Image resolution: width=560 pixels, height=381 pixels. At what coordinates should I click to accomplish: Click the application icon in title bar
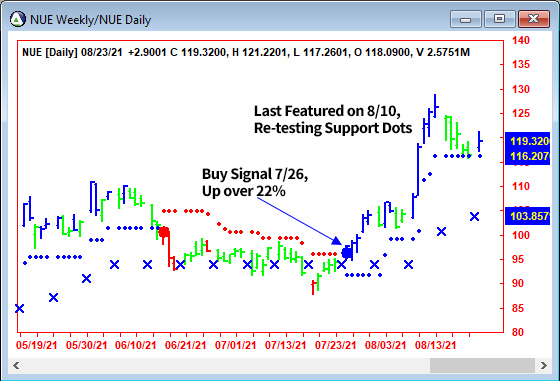[x=18, y=19]
